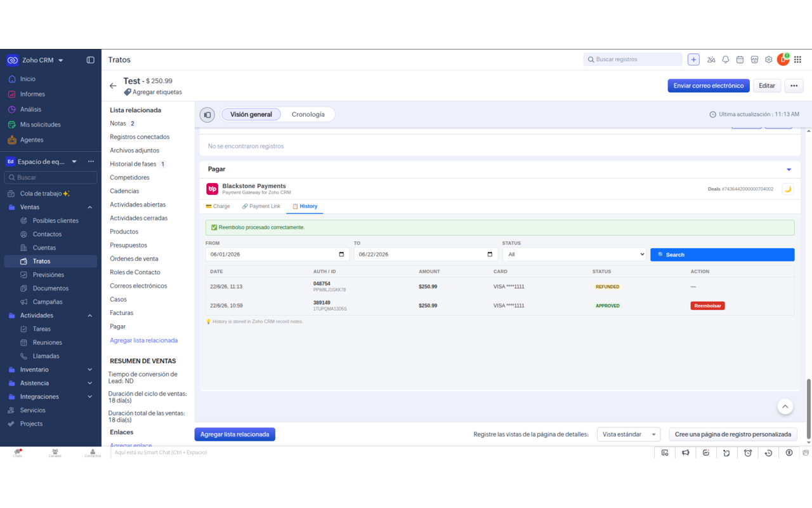Open the recent items history clock icon

768,453
